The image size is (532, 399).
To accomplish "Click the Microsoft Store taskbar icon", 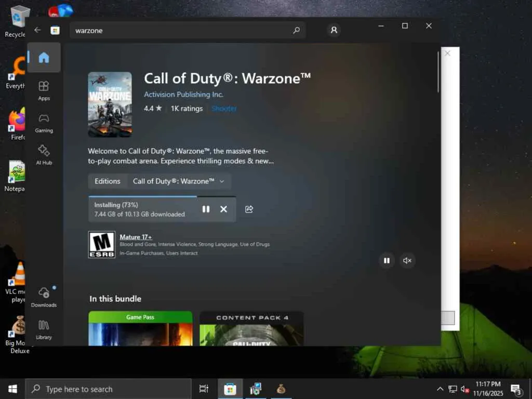I will point(230,389).
